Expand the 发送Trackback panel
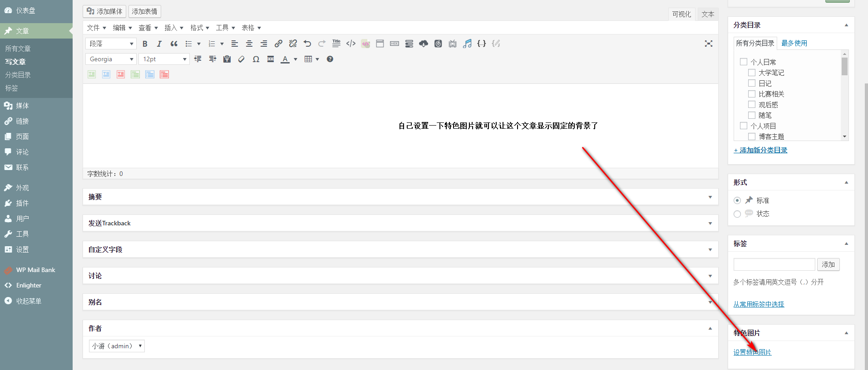 (710, 223)
